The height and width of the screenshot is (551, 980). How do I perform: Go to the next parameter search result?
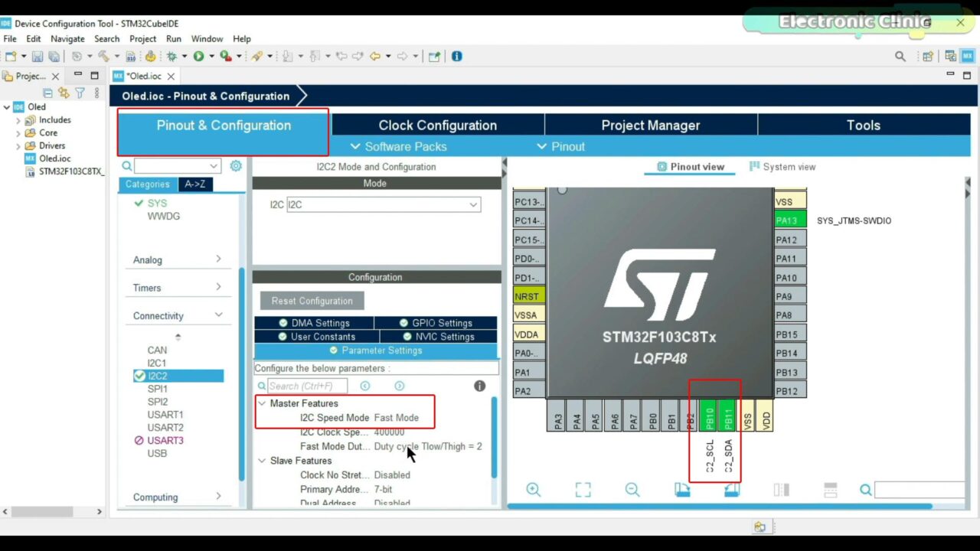pyautogui.click(x=399, y=386)
